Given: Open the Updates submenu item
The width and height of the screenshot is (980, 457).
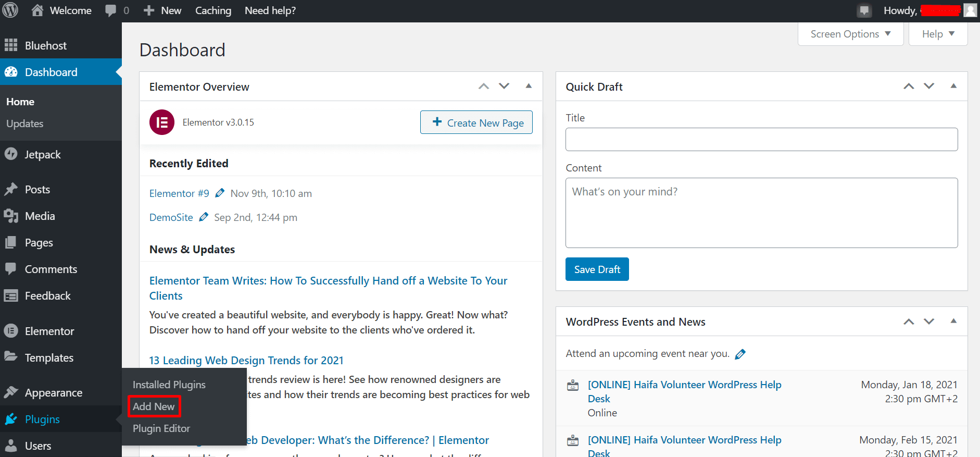Looking at the screenshot, I should pos(25,123).
